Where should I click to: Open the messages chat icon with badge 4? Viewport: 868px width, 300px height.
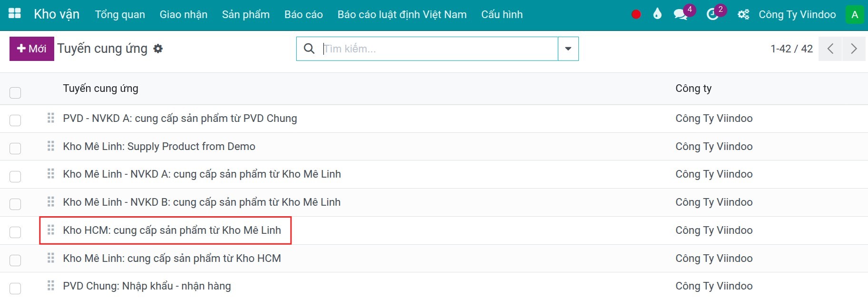681,14
